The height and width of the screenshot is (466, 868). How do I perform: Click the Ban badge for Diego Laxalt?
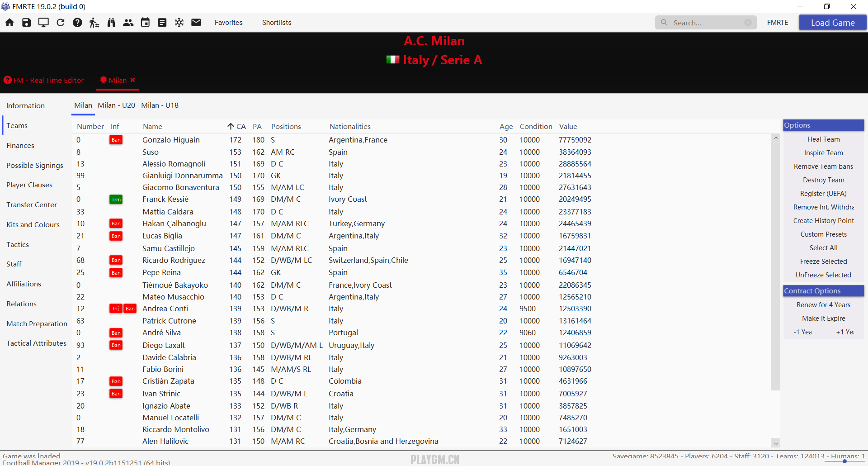coord(116,345)
